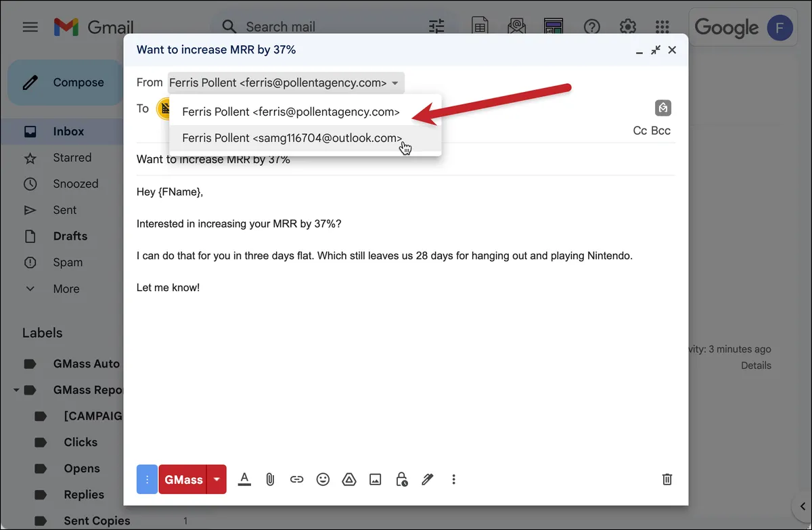Open the GMass spreadsheet icon in header

click(x=480, y=26)
